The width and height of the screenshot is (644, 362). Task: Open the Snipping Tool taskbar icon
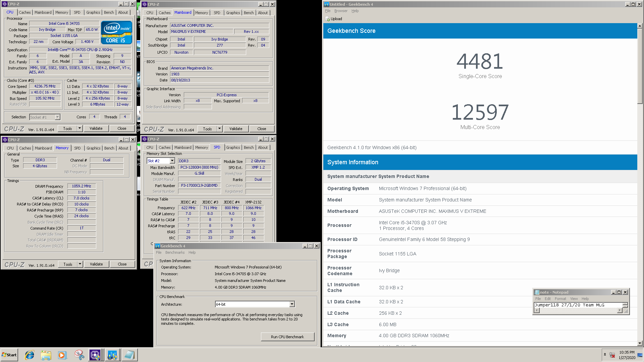pos(79,355)
